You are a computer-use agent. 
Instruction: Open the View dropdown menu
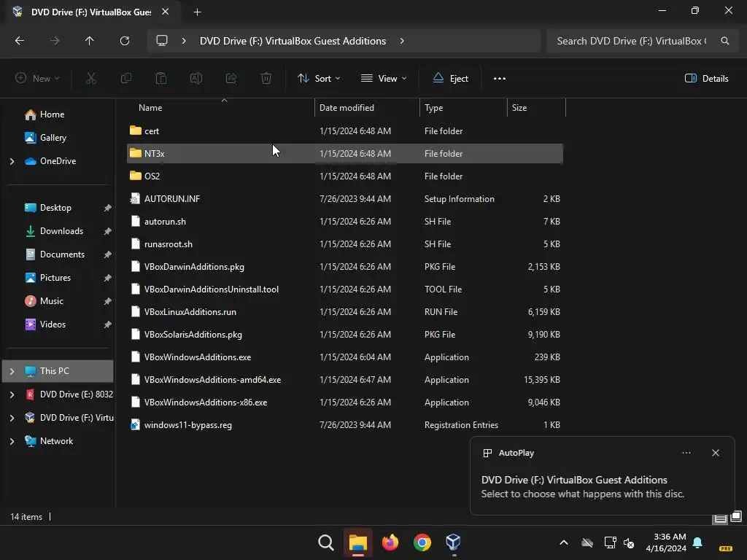coord(384,79)
